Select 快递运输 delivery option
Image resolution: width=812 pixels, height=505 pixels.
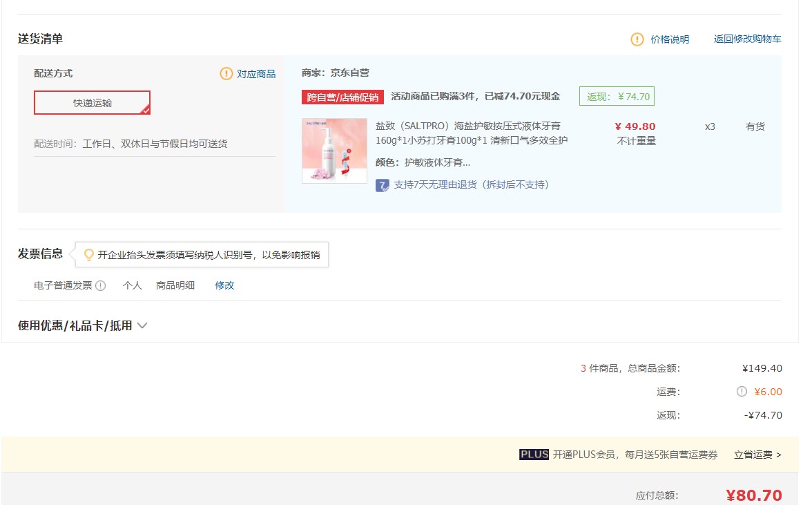pos(93,102)
